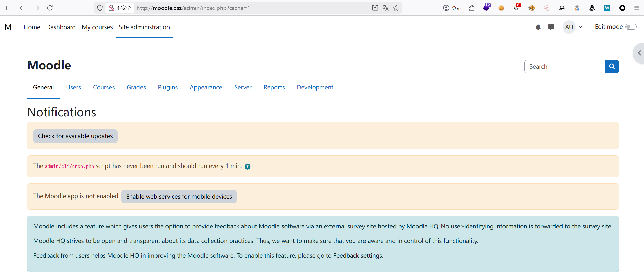Open the browser extensions puzzle icon

click(472, 8)
